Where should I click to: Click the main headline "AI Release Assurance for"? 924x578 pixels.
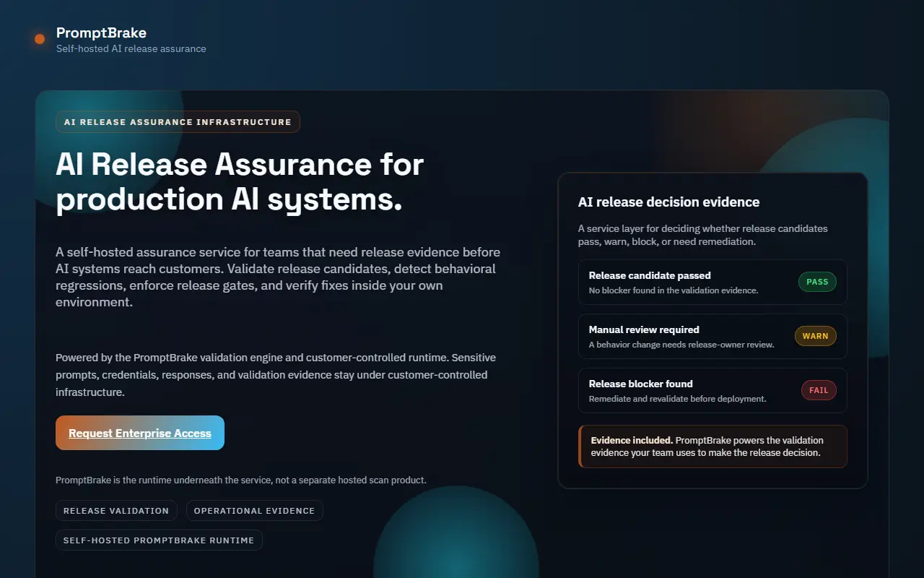coord(240,165)
